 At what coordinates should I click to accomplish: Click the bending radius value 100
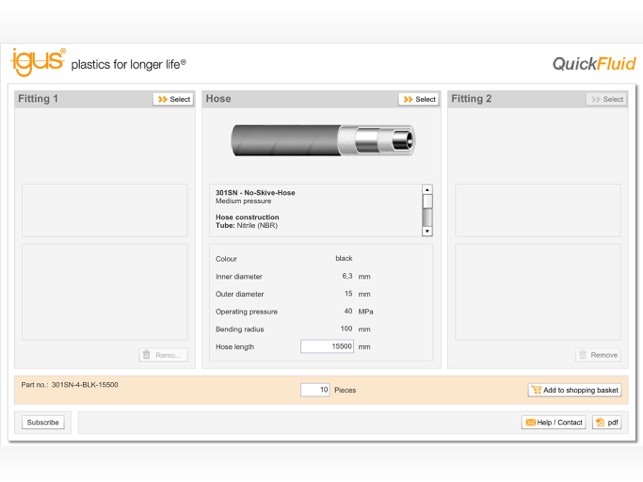pyautogui.click(x=346, y=329)
